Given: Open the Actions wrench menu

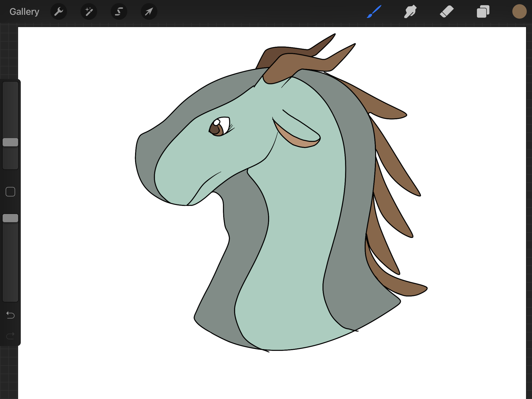Looking at the screenshot, I should click(x=59, y=12).
